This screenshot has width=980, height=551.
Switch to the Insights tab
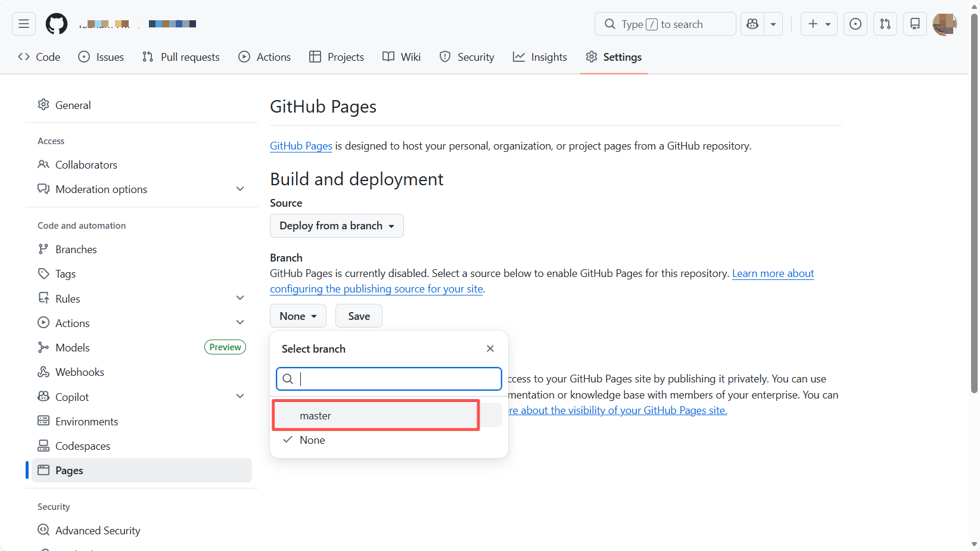click(540, 57)
